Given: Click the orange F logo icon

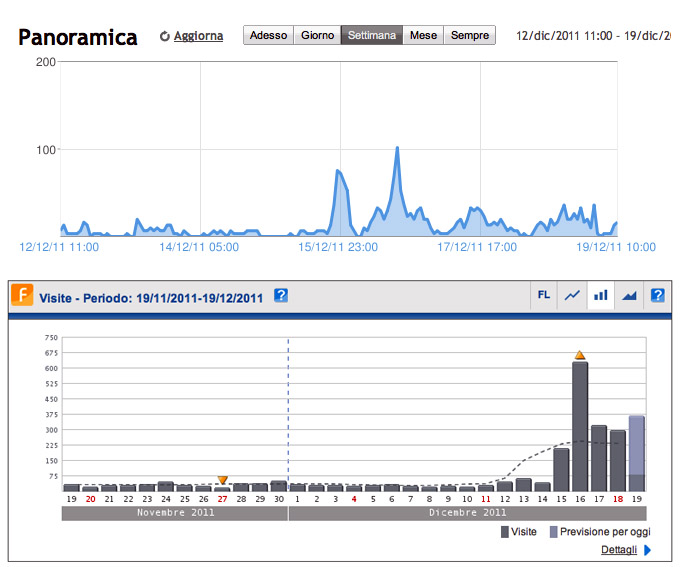Looking at the screenshot, I should (x=22, y=295).
